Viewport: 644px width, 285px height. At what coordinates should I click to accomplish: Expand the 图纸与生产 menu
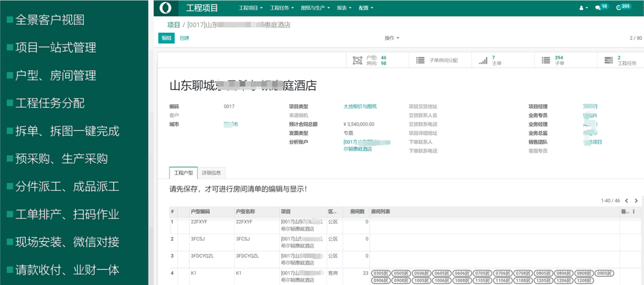point(317,8)
